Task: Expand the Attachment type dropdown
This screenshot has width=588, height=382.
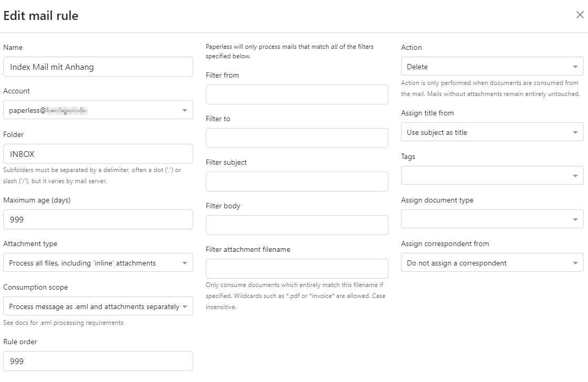Action: coord(98,262)
